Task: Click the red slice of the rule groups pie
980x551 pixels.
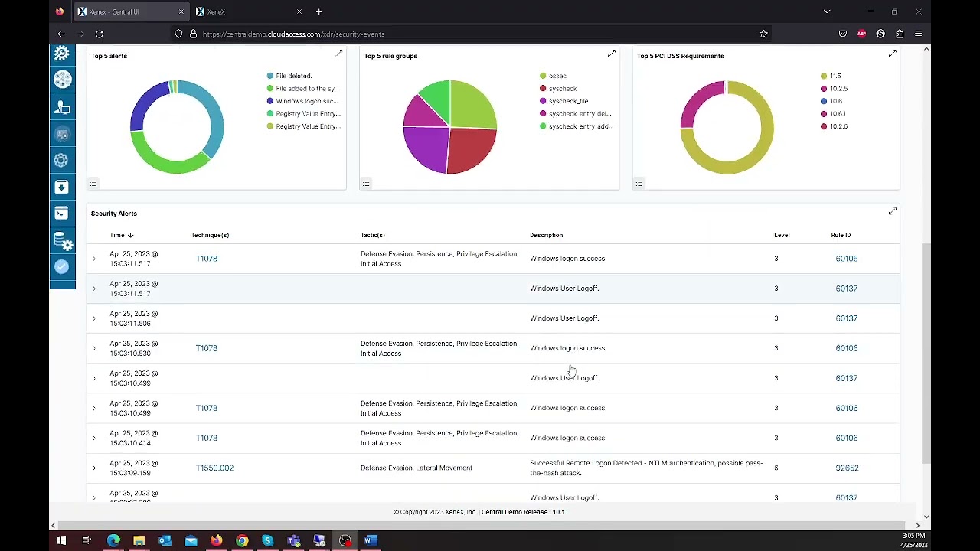Action: coord(472,149)
